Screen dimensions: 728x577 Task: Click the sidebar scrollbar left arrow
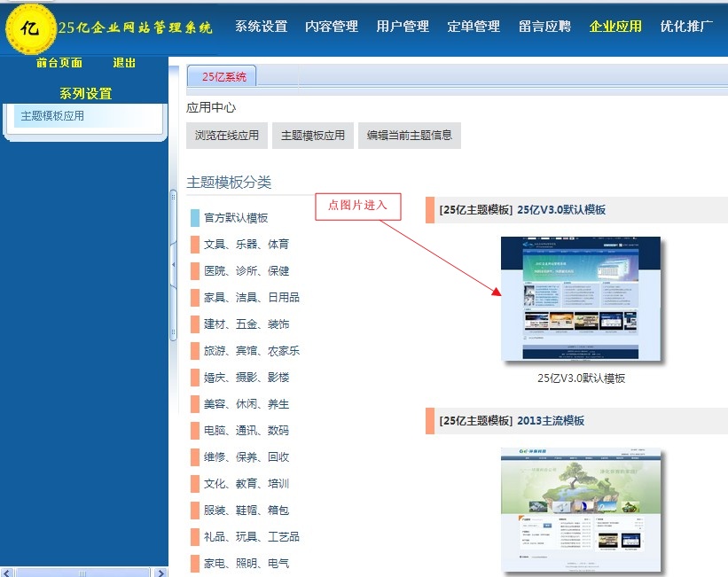(6, 573)
